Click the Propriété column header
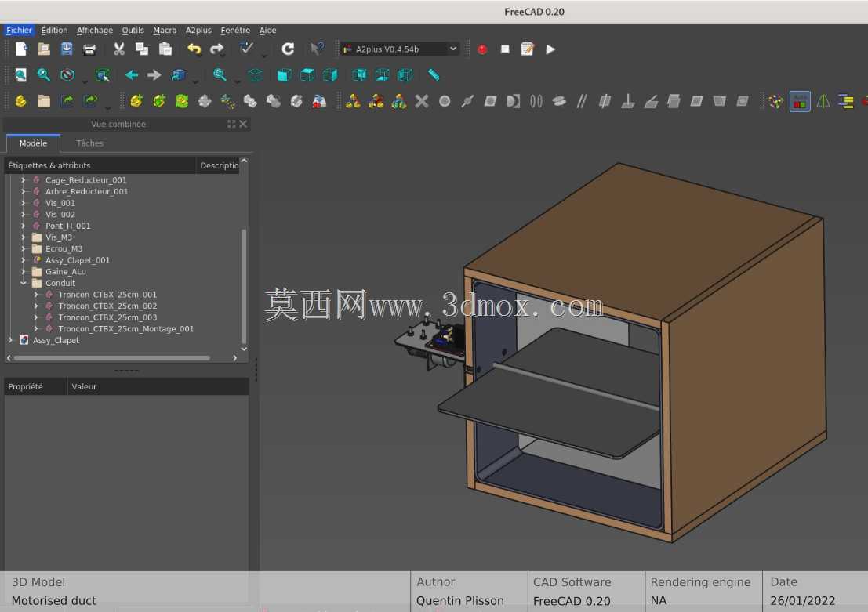 tap(36, 387)
